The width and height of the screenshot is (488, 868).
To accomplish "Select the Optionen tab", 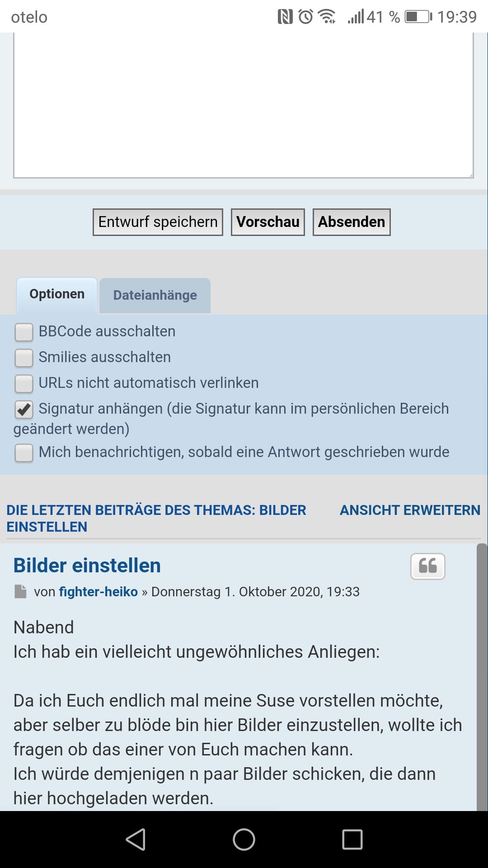I will 57,294.
